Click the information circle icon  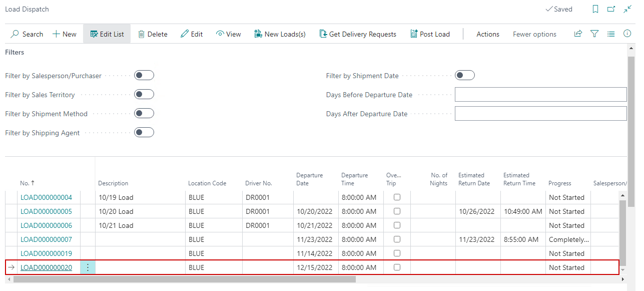click(627, 34)
